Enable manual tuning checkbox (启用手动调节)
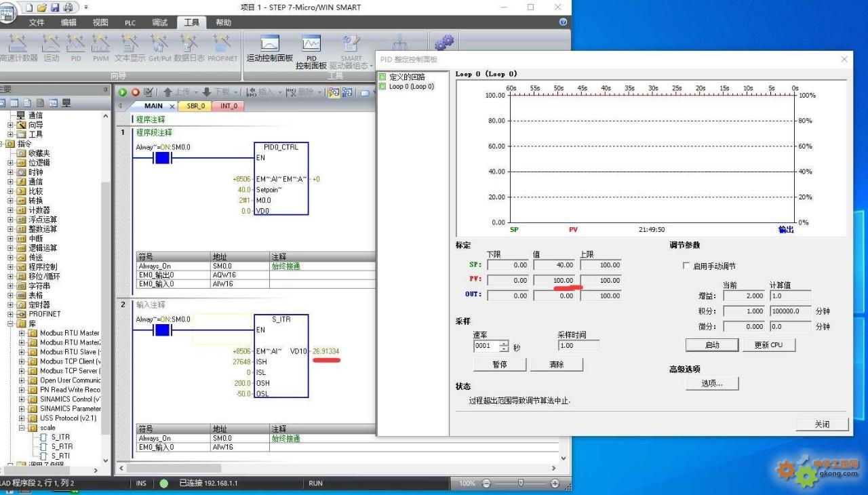Screen dimensions: 868x495 coord(686,266)
